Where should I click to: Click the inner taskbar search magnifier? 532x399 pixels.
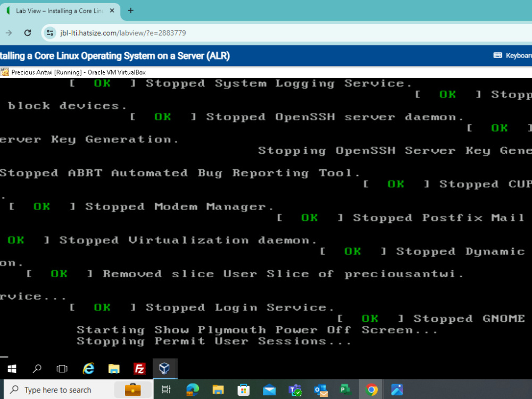pyautogui.click(x=37, y=369)
